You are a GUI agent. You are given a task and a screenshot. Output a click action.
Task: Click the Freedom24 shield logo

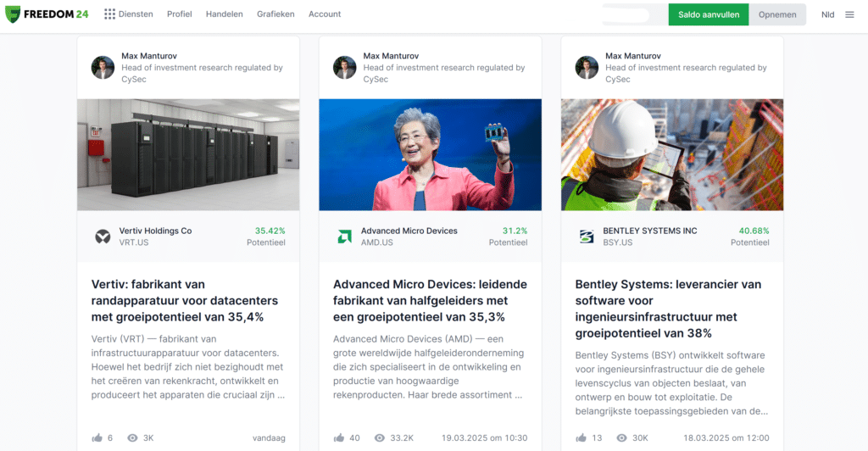(13, 14)
